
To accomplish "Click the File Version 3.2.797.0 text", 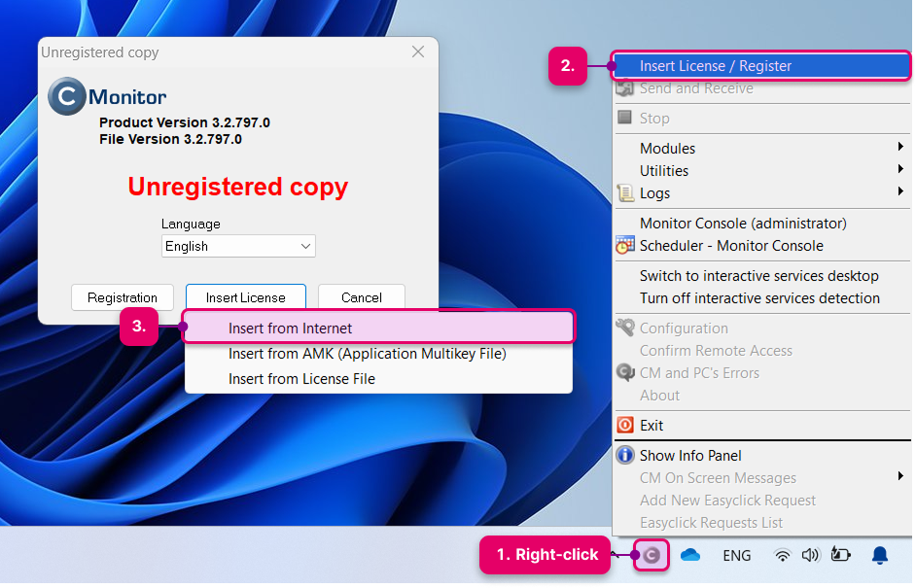I will (170, 139).
